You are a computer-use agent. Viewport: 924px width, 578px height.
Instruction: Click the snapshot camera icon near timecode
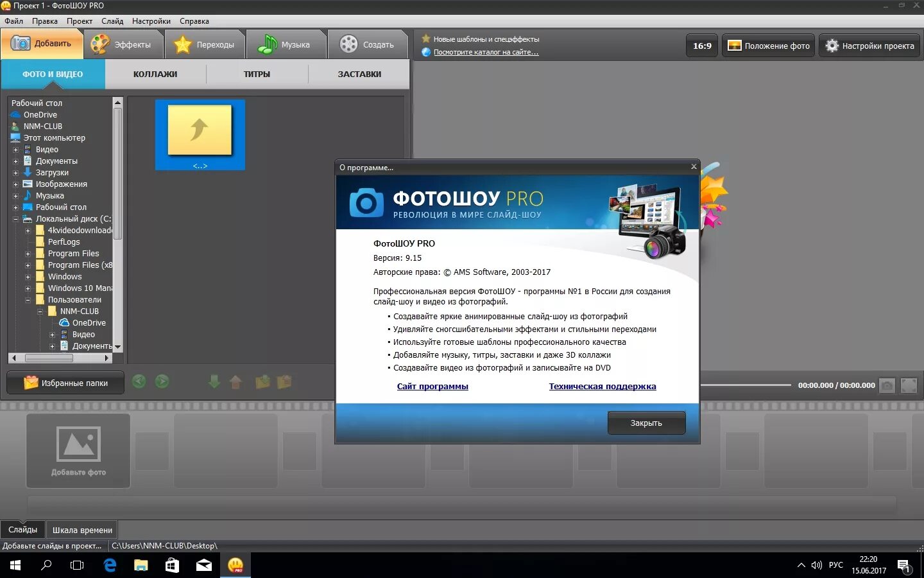(x=887, y=385)
